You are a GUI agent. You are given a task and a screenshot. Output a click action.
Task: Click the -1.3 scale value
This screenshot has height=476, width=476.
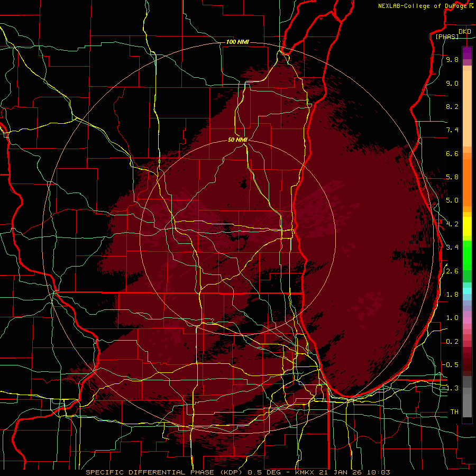click(x=451, y=388)
